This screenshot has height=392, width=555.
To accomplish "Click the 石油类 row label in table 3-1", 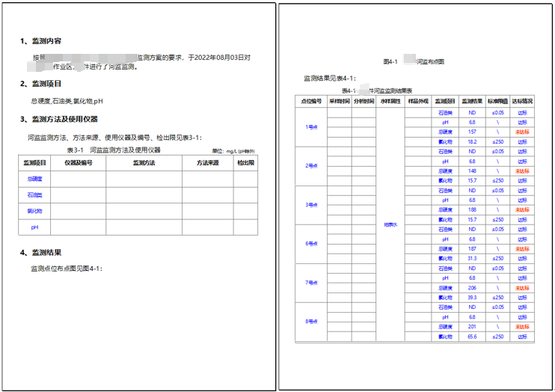I will coord(35,195).
